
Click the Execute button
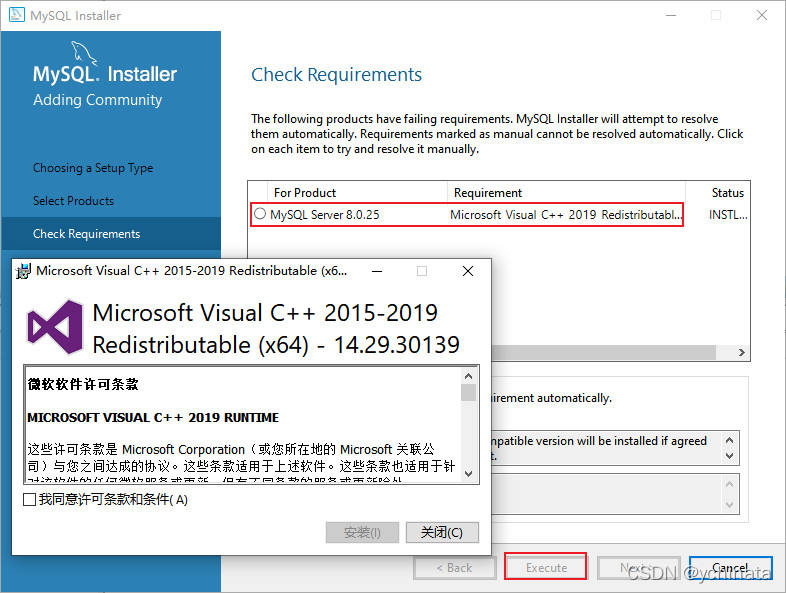coord(546,567)
